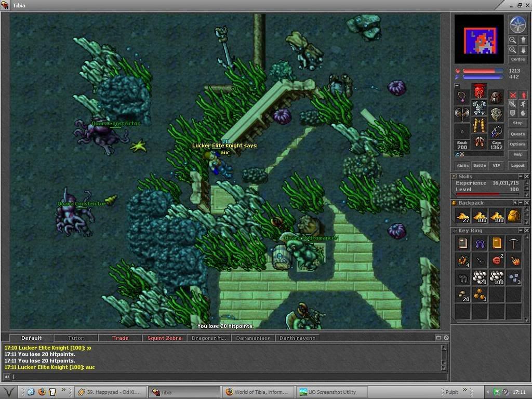The width and height of the screenshot is (532, 399).
Task: Go up one container level in Backpack
Action: point(515,203)
